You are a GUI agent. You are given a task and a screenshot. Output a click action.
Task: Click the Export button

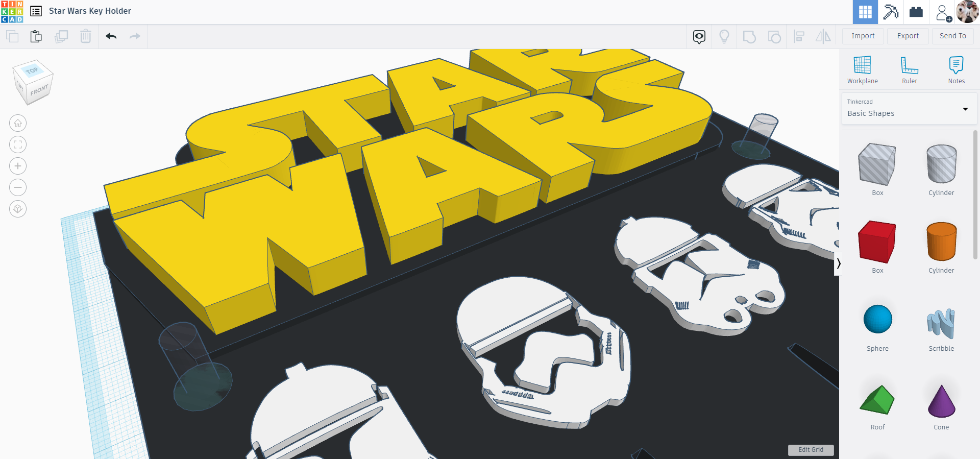pyautogui.click(x=908, y=36)
